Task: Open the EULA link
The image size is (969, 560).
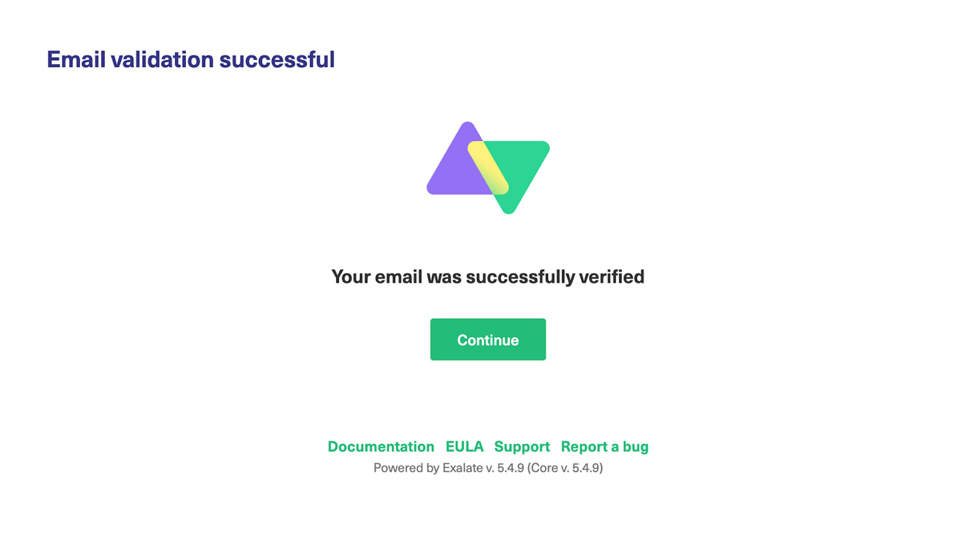Action: pyautogui.click(x=465, y=447)
